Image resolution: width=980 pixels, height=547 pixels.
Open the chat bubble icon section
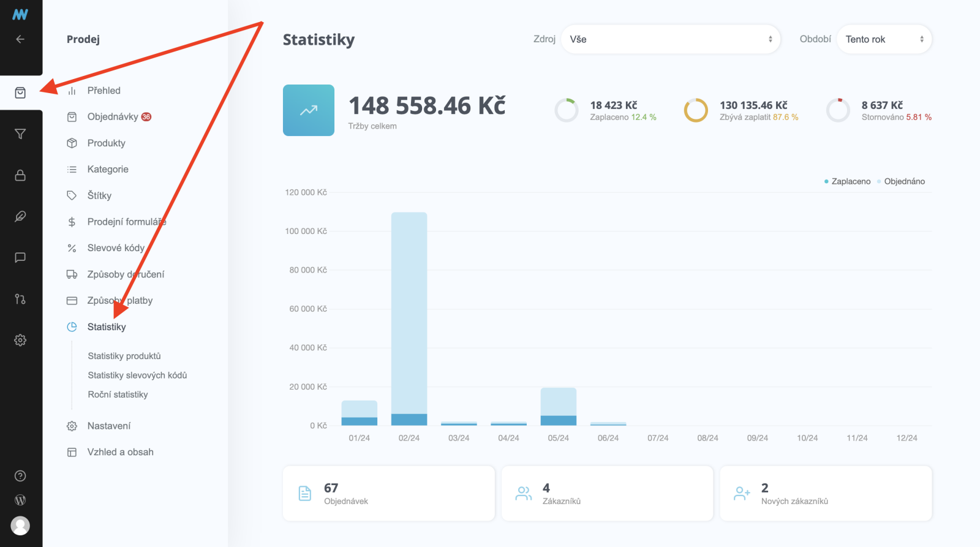[20, 257]
